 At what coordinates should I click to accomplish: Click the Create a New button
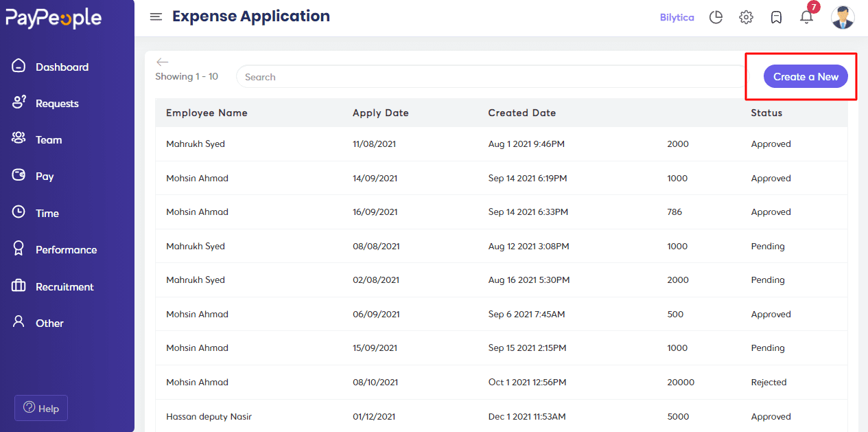[x=806, y=77]
